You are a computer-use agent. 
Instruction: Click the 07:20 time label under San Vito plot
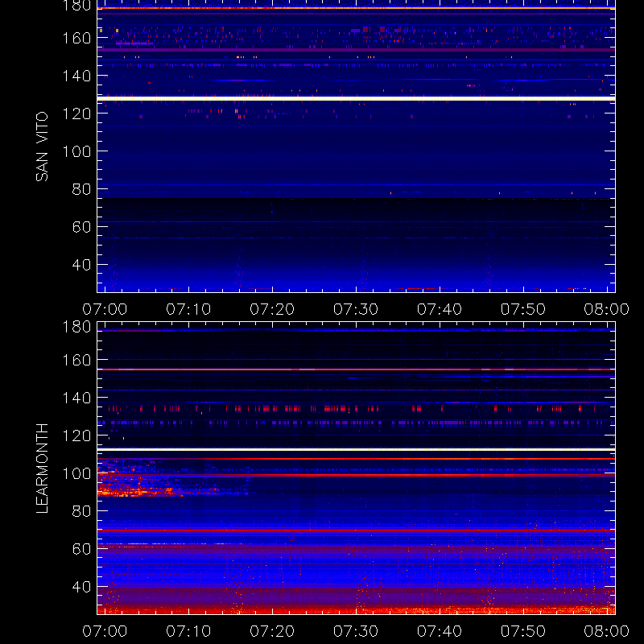(272, 309)
